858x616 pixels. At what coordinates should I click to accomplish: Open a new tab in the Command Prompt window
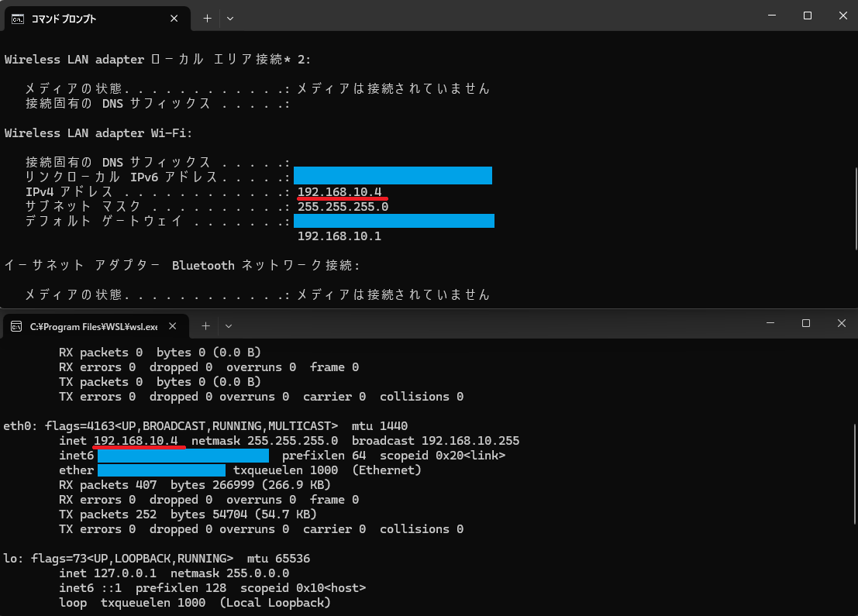pyautogui.click(x=206, y=18)
